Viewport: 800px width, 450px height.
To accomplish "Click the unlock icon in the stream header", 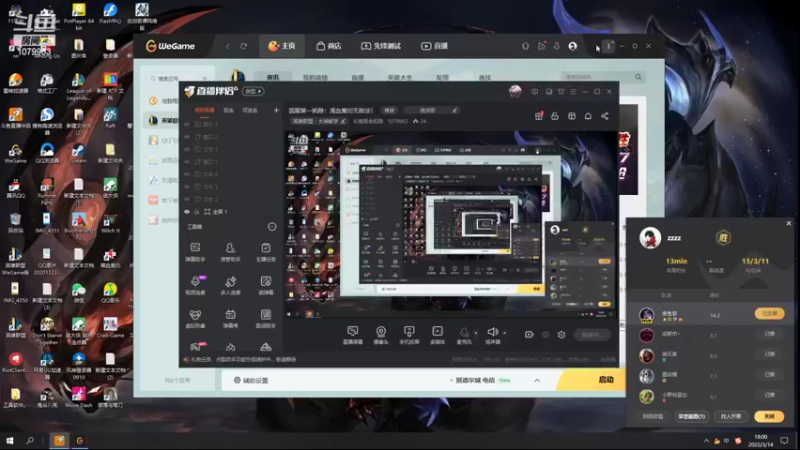I will (x=555, y=116).
